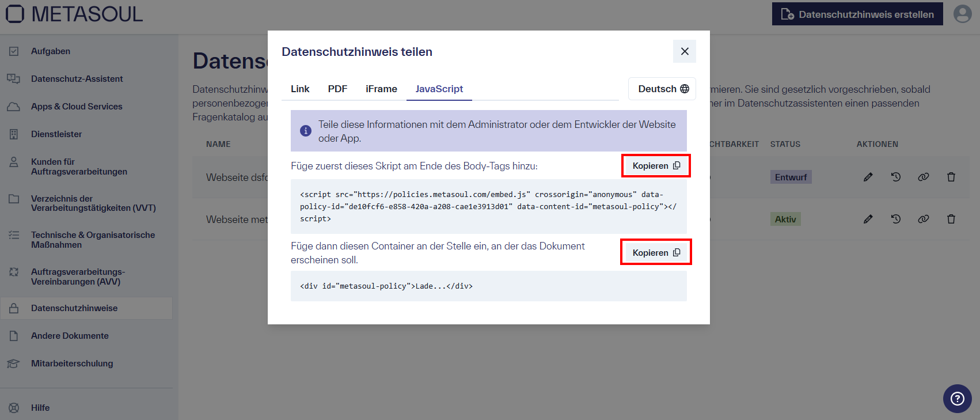Copy the body-tag script via Kopieren
This screenshot has width=980, height=420.
pyautogui.click(x=656, y=166)
